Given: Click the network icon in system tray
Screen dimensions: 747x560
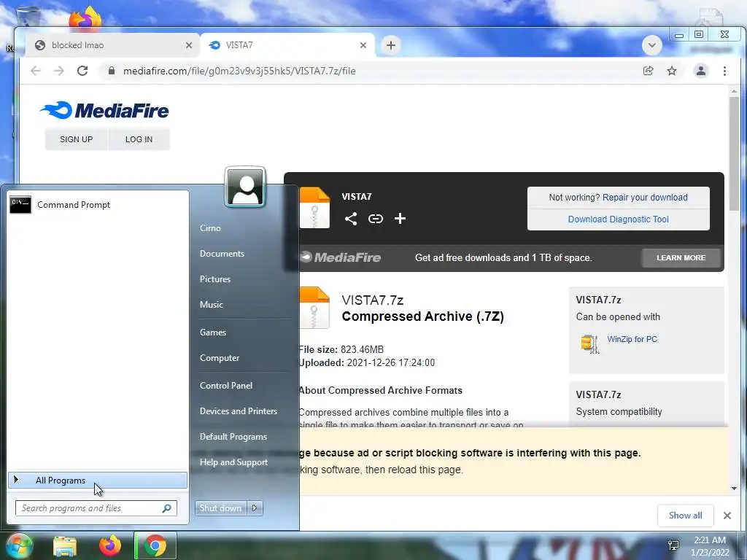Looking at the screenshot, I should click(673, 545).
